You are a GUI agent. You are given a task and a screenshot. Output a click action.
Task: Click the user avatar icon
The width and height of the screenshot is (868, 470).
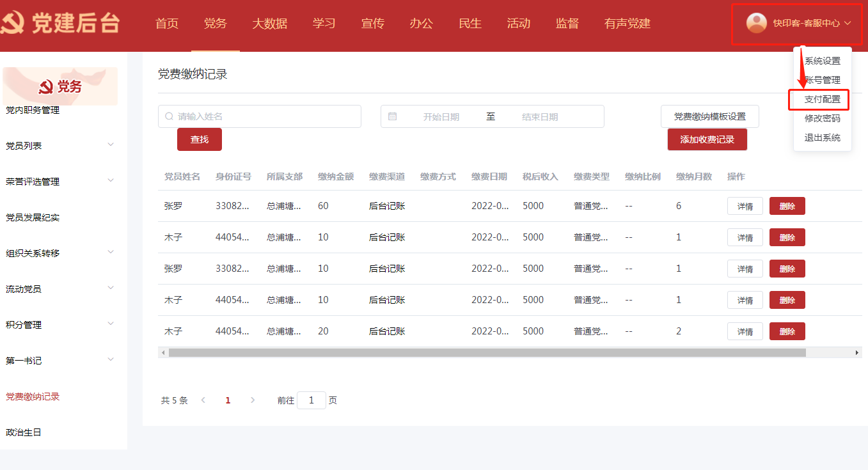757,23
